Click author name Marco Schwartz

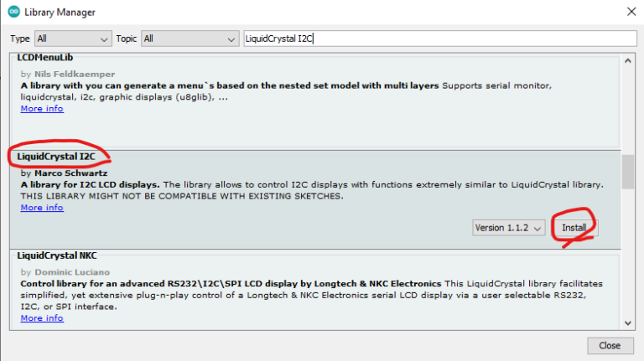[71, 173]
